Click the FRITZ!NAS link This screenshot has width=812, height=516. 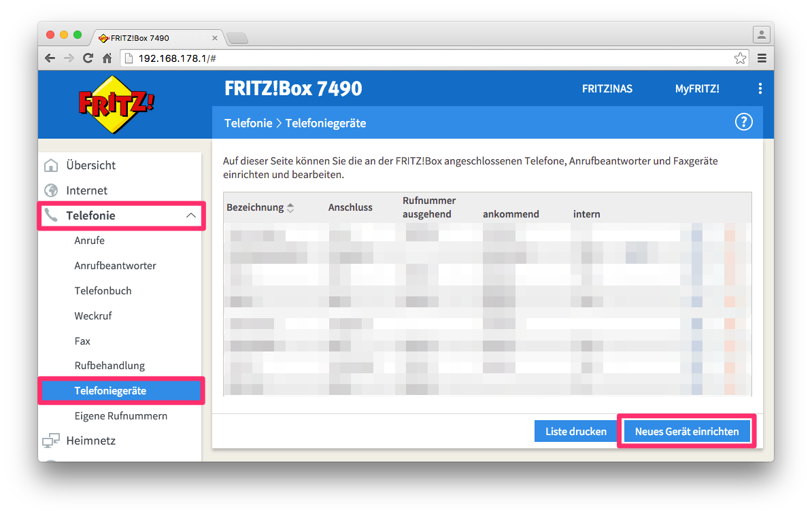pyautogui.click(x=607, y=88)
